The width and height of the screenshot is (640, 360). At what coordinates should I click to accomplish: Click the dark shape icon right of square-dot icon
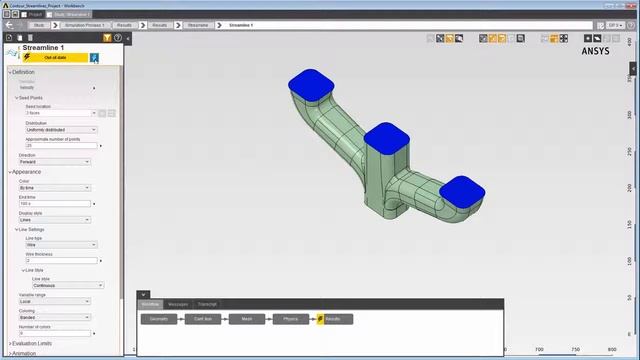tap(597, 38)
